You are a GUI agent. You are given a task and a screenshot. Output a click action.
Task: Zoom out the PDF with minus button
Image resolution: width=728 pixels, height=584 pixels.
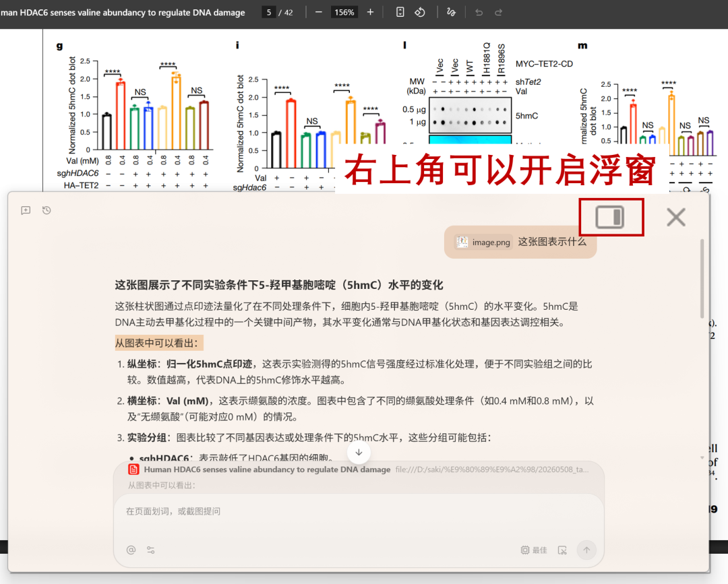pyautogui.click(x=318, y=13)
